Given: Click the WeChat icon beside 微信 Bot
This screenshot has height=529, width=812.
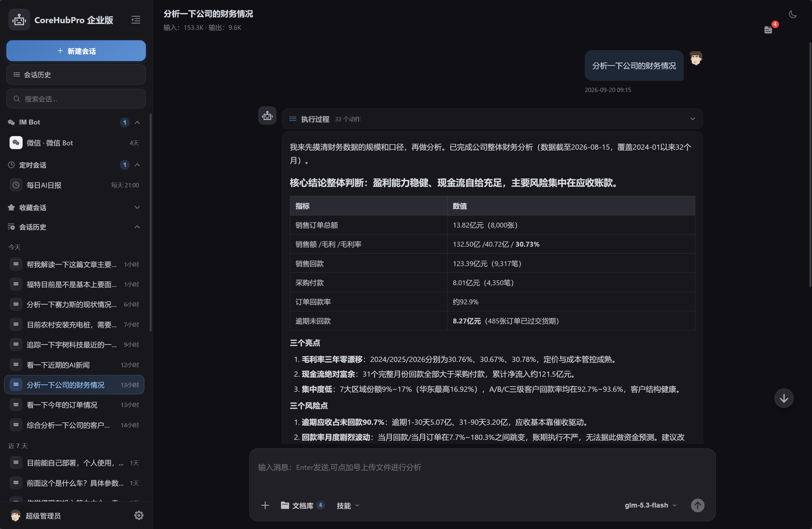Looking at the screenshot, I should pyautogui.click(x=16, y=143).
